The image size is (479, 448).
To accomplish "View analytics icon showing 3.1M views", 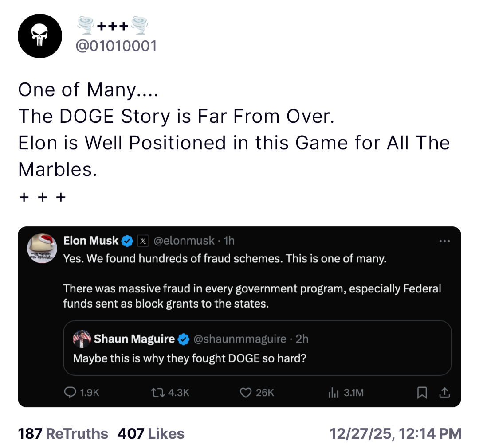I will coord(333,392).
